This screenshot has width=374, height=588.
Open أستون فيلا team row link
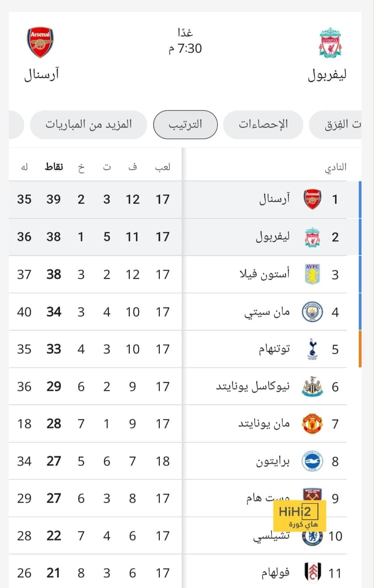(x=265, y=274)
